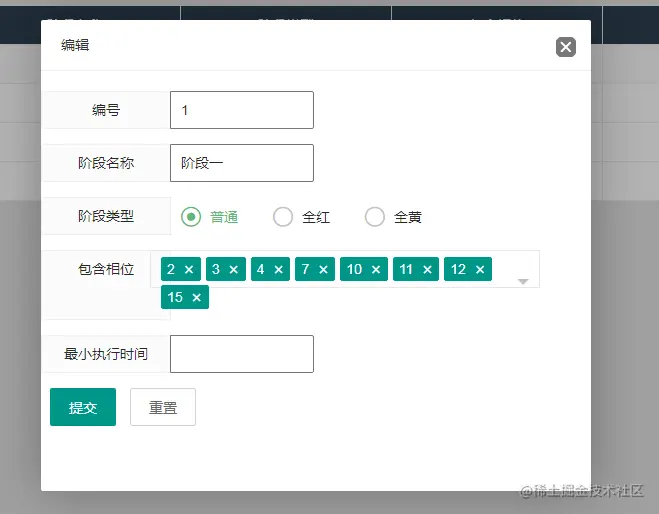Click the 重置 button

pyautogui.click(x=163, y=407)
